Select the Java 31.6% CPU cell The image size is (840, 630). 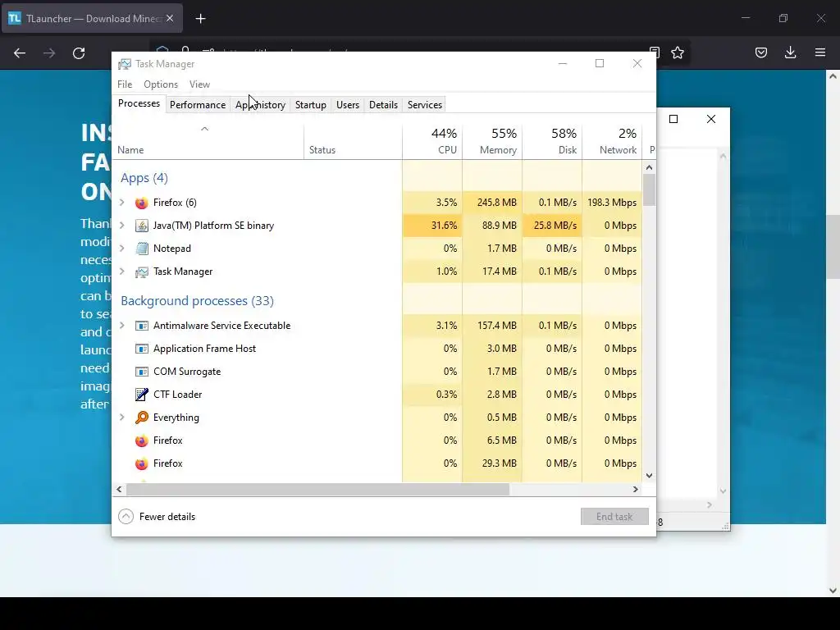(x=432, y=226)
